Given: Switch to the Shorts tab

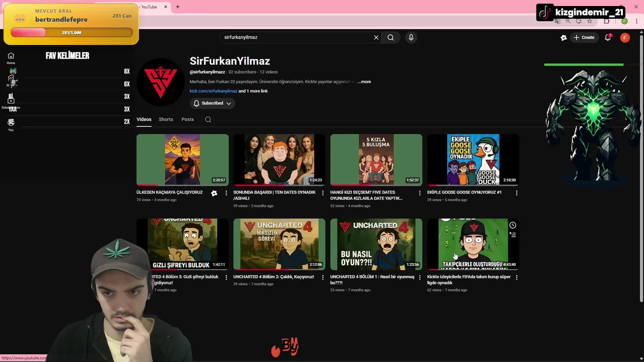Looking at the screenshot, I should [166, 119].
